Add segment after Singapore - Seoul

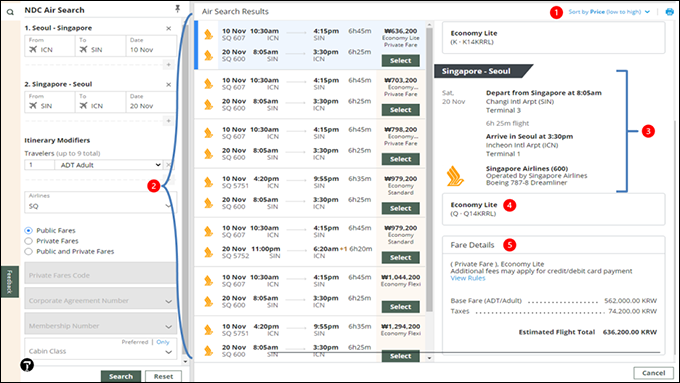[169, 121]
